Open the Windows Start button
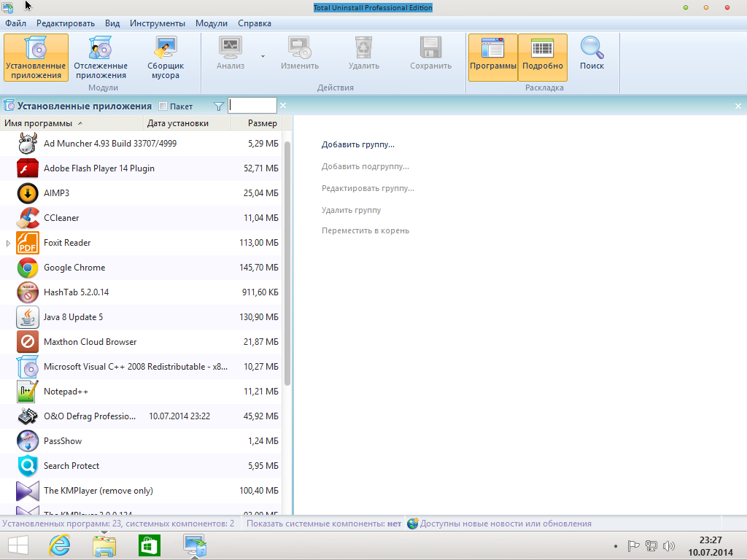 pyautogui.click(x=18, y=545)
